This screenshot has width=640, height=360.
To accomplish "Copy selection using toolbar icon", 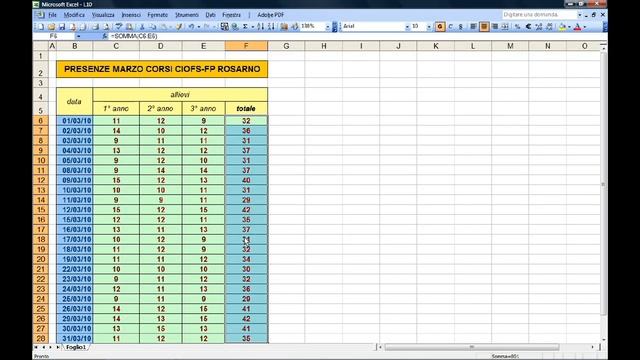I will point(153,27).
